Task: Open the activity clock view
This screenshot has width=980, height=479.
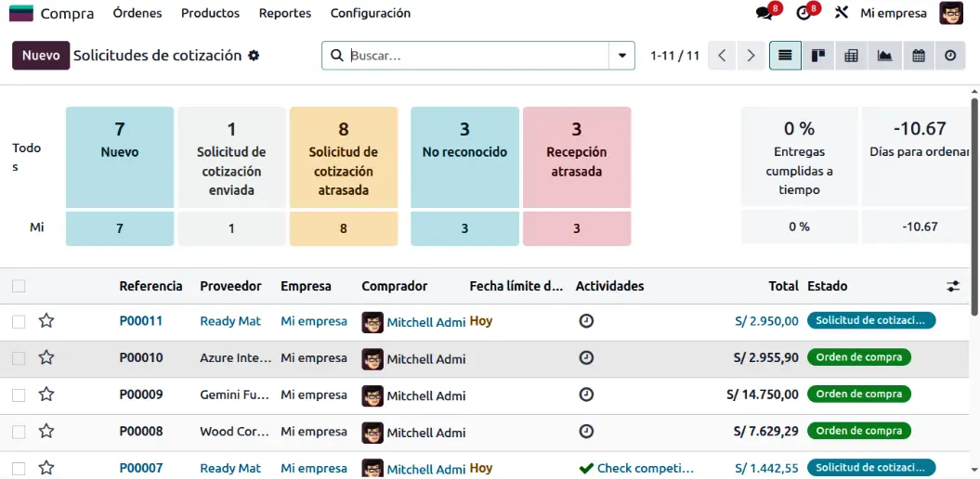Action: (x=950, y=56)
